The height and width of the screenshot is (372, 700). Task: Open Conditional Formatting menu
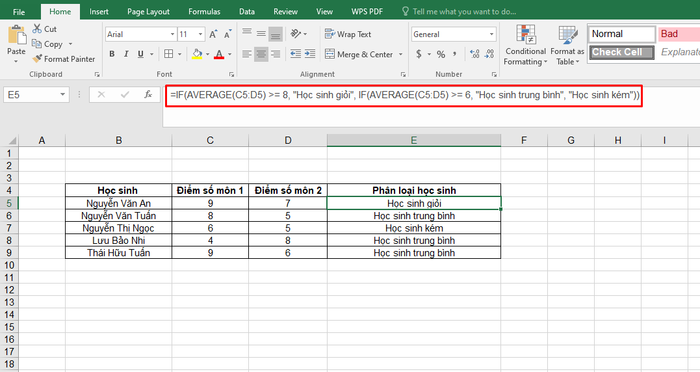tap(525, 45)
